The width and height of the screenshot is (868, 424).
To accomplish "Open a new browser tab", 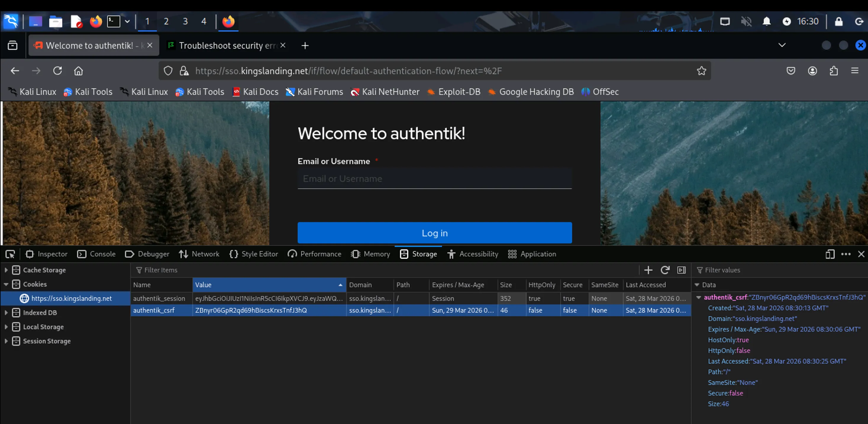I will pyautogui.click(x=305, y=45).
